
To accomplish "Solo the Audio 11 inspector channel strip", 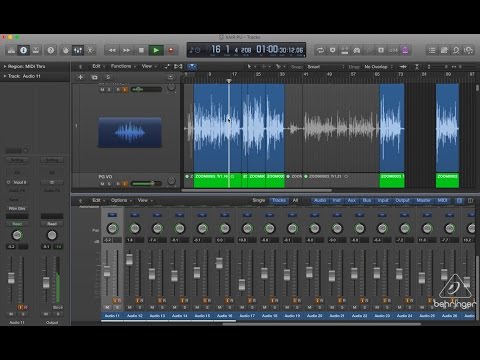I will click(23, 314).
